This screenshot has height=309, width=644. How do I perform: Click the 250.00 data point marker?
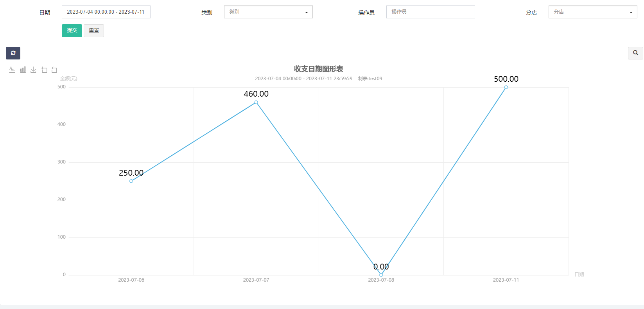[x=131, y=181]
